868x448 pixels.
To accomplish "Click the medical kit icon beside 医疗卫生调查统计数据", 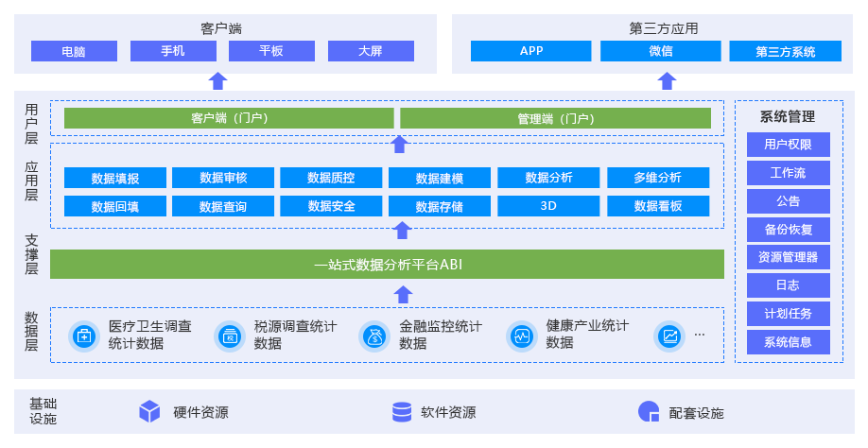I will pyautogui.click(x=84, y=336).
